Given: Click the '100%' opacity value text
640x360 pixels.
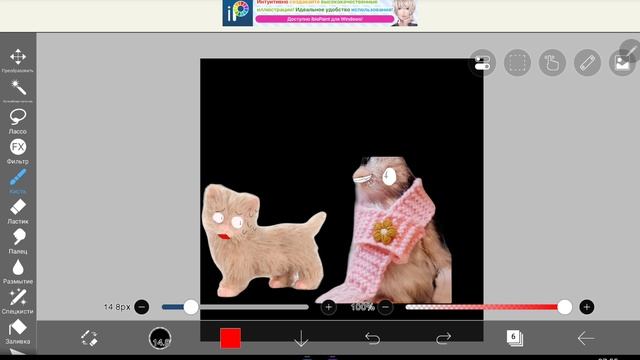Looking at the screenshot, I should click(362, 307).
